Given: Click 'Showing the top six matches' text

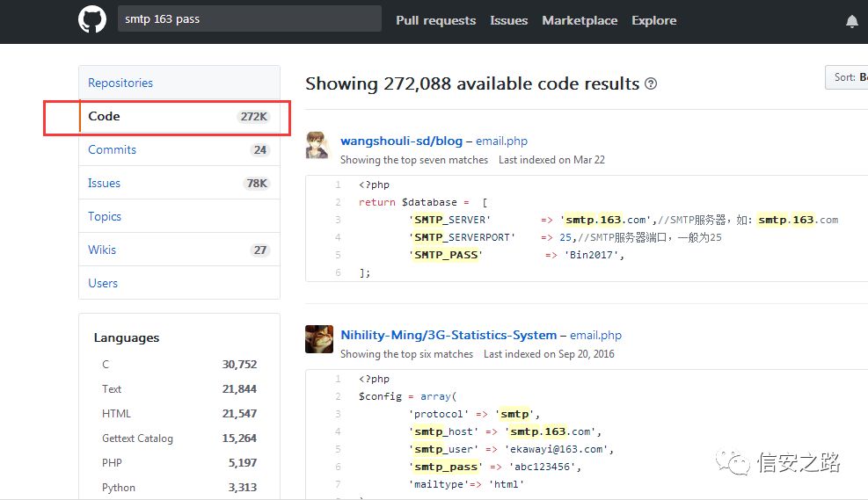Looking at the screenshot, I should [x=407, y=354].
